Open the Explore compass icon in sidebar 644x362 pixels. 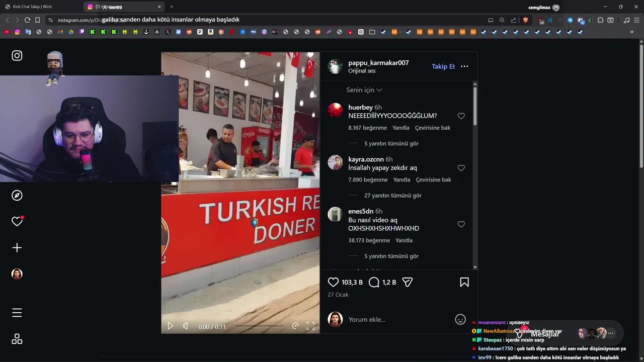17,195
